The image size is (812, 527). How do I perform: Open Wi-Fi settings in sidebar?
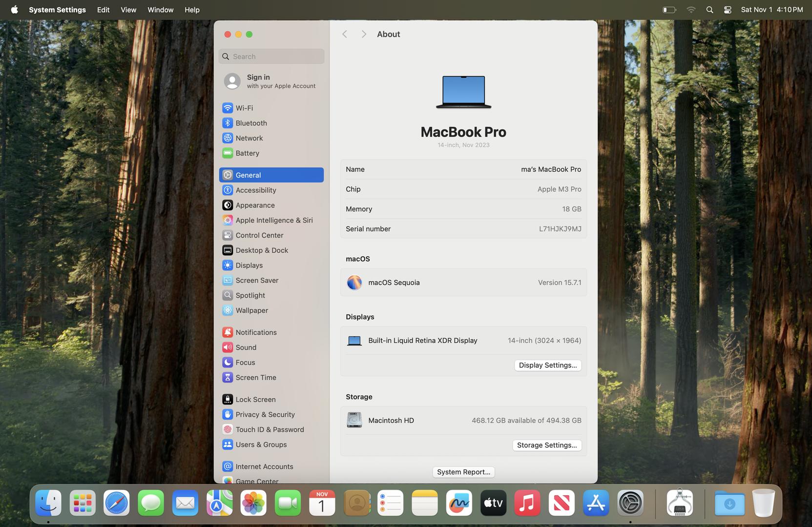[244, 108]
